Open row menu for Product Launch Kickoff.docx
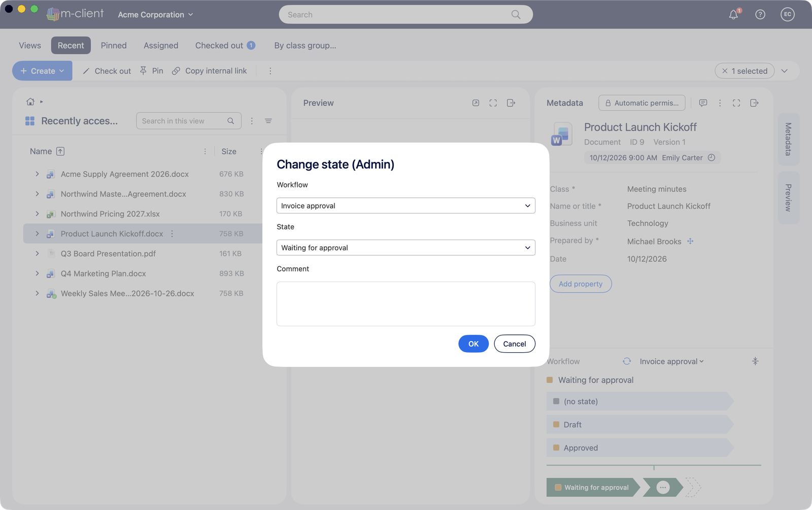 pos(172,233)
